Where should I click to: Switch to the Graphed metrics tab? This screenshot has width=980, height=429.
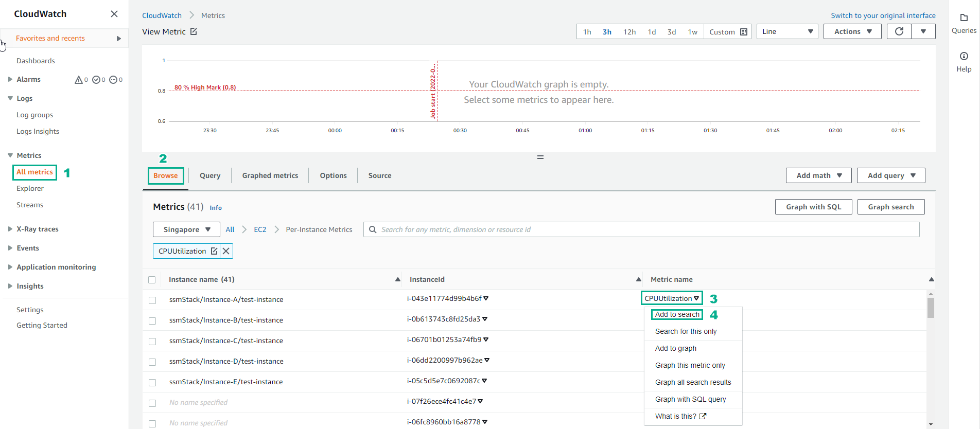pos(270,175)
